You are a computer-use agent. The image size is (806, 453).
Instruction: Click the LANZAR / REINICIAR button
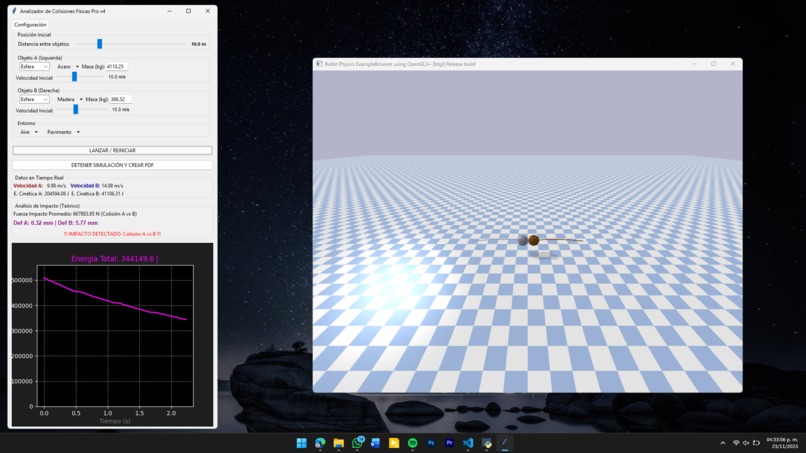click(x=112, y=151)
